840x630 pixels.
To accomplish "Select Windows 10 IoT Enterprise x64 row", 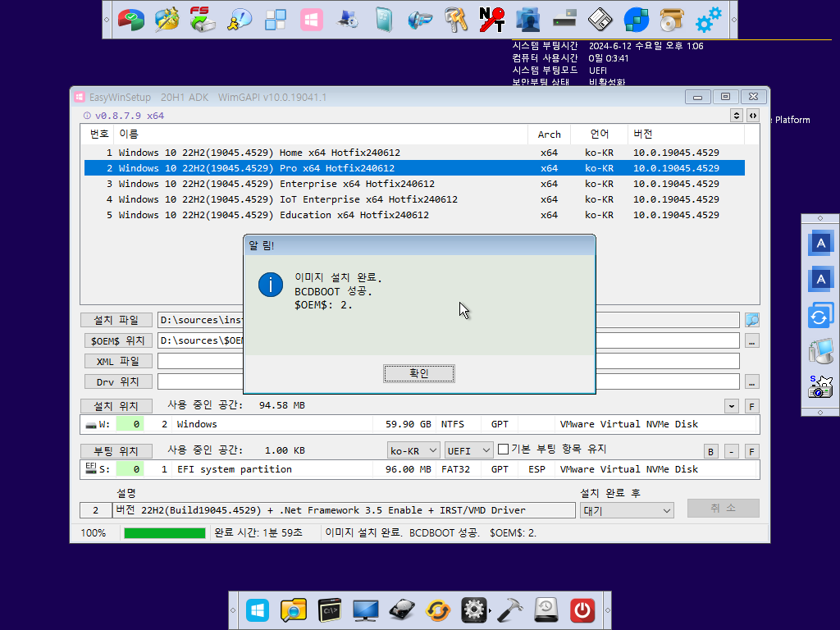I will 414,199.
